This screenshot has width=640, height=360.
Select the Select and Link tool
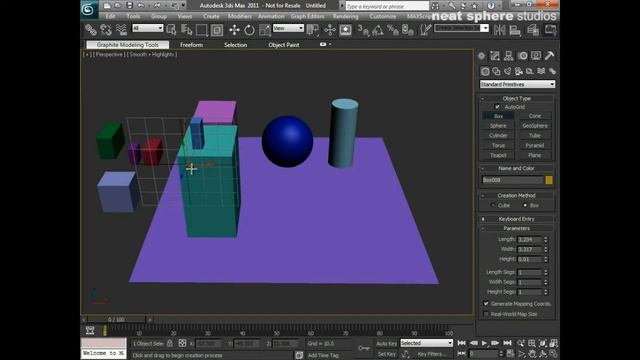pyautogui.click(x=91, y=30)
